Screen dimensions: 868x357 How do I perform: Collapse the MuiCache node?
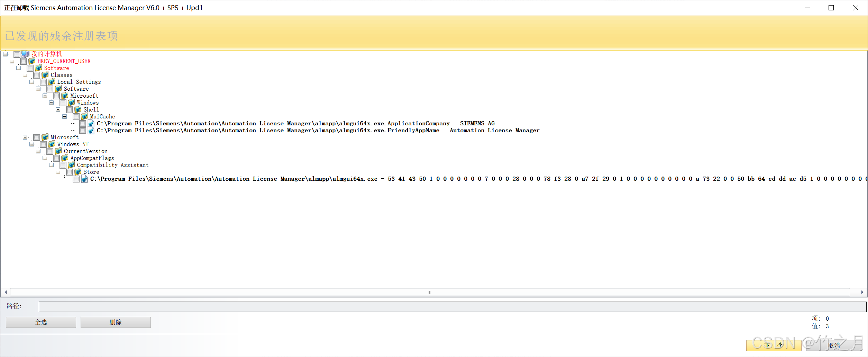64,116
